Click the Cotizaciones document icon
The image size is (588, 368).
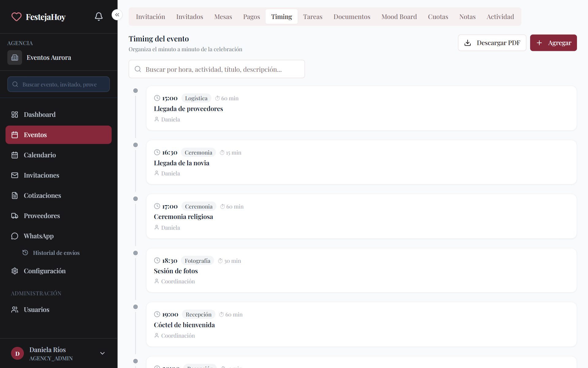(15, 195)
